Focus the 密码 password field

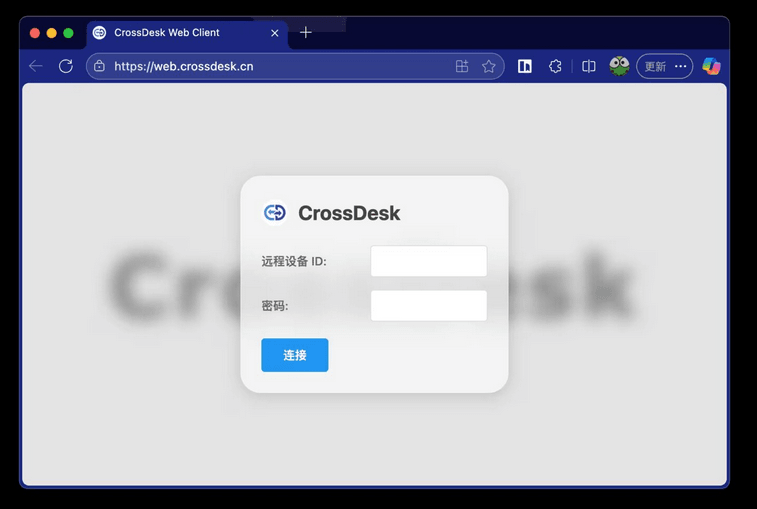click(429, 305)
